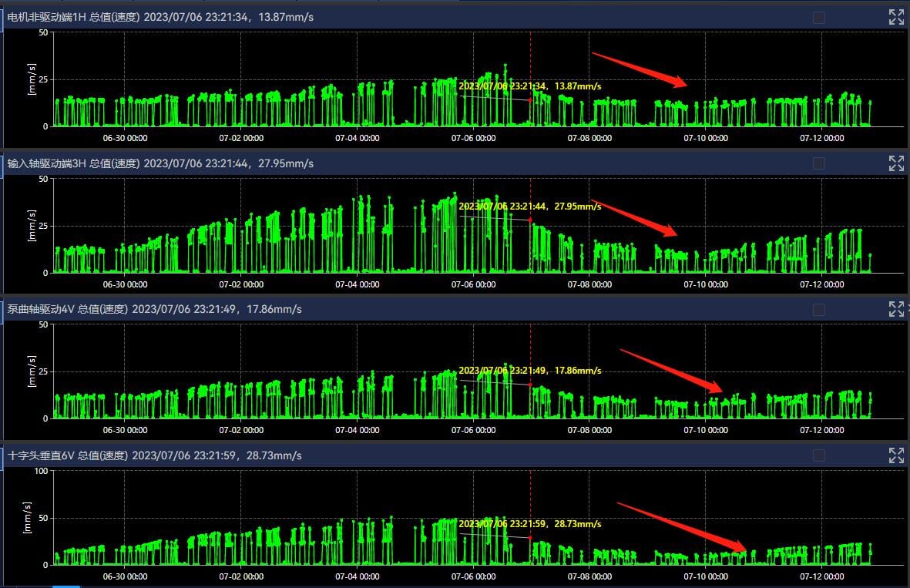This screenshot has width=910, height=588.
Task: Expand the 电机非驱动端1H chart to fullscreen
Action: 896,17
